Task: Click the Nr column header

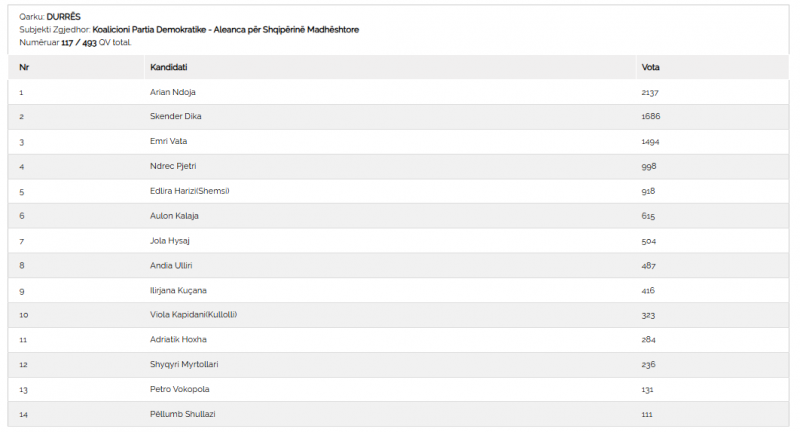Action: pyautogui.click(x=23, y=67)
